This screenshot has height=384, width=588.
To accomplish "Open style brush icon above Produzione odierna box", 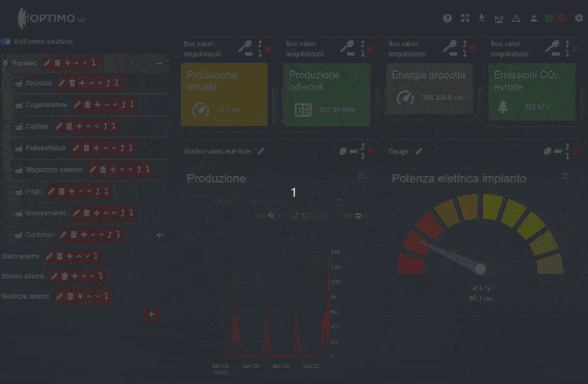I will pyautogui.click(x=348, y=46).
